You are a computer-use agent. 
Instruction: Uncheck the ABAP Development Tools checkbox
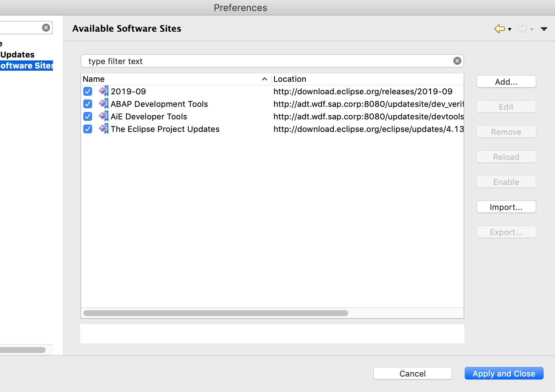pos(88,104)
